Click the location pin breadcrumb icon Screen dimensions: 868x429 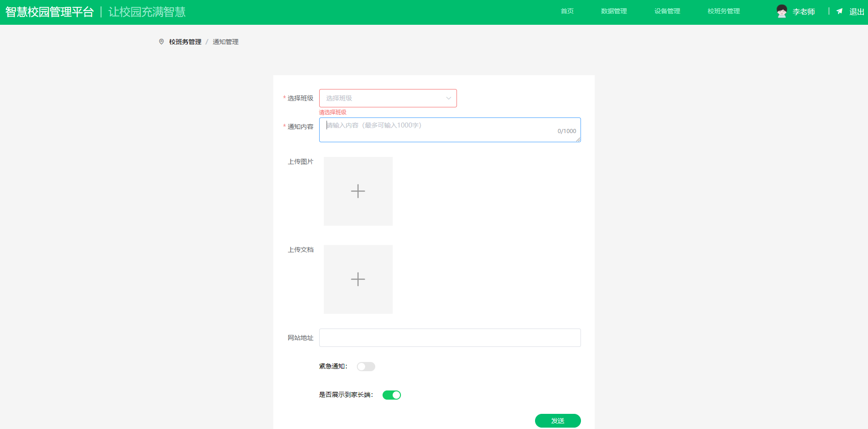click(x=161, y=42)
